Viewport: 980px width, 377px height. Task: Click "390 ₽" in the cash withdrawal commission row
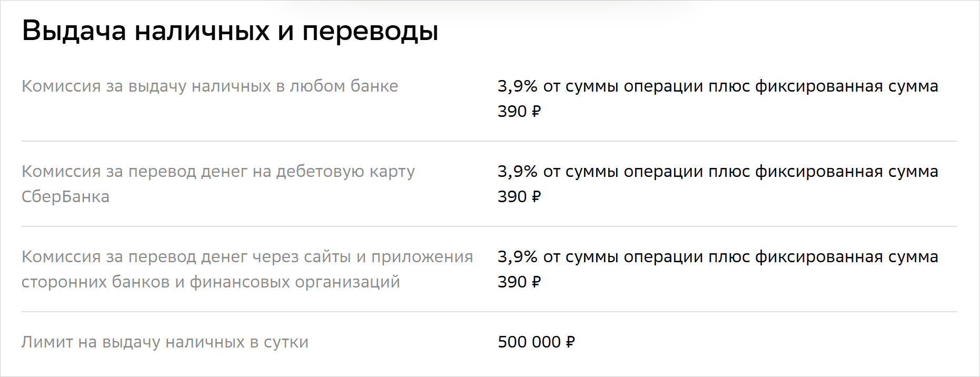tap(519, 111)
